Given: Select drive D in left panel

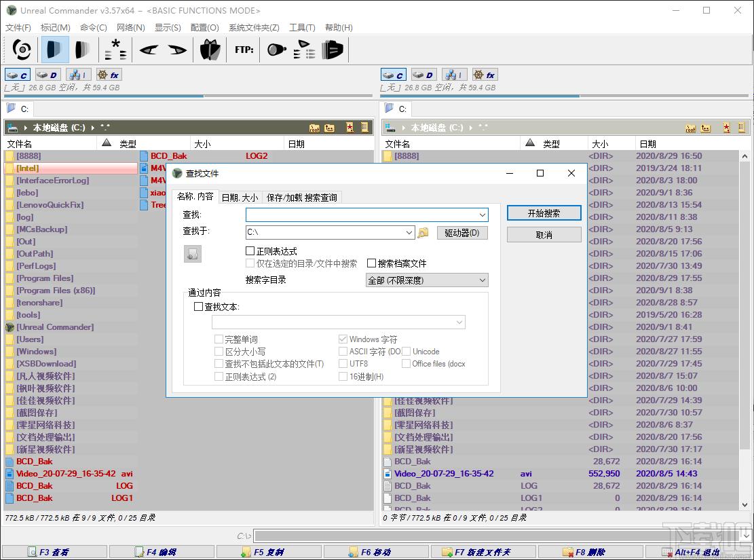Looking at the screenshot, I should click(47, 75).
